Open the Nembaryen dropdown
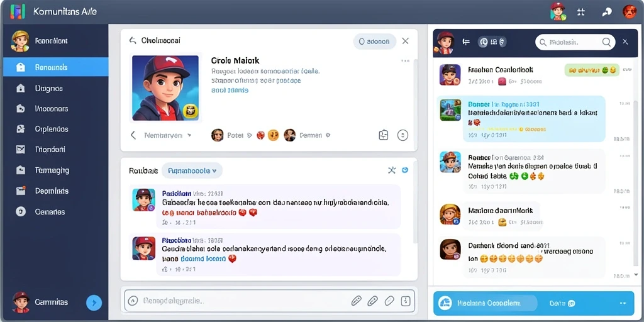Image resolution: width=644 pixels, height=322 pixels. pos(167,135)
